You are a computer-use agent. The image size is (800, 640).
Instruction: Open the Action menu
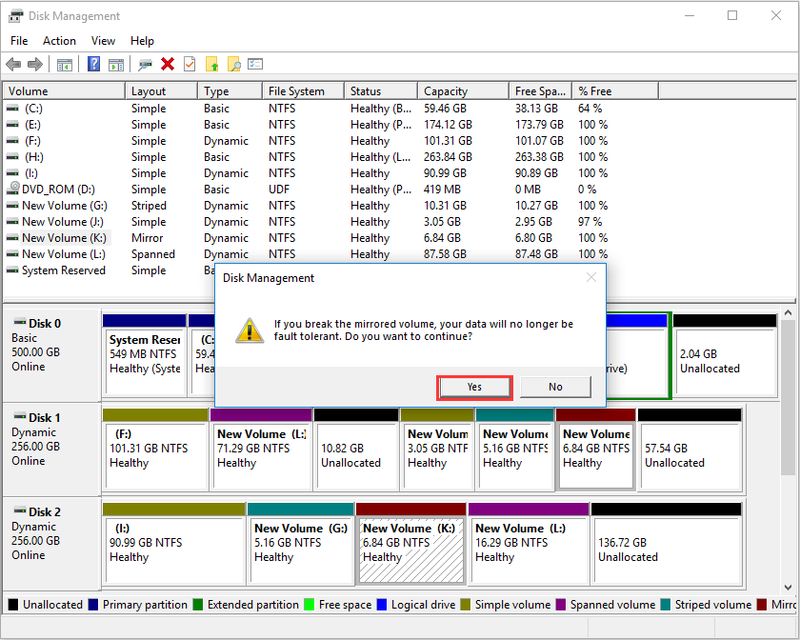point(59,41)
